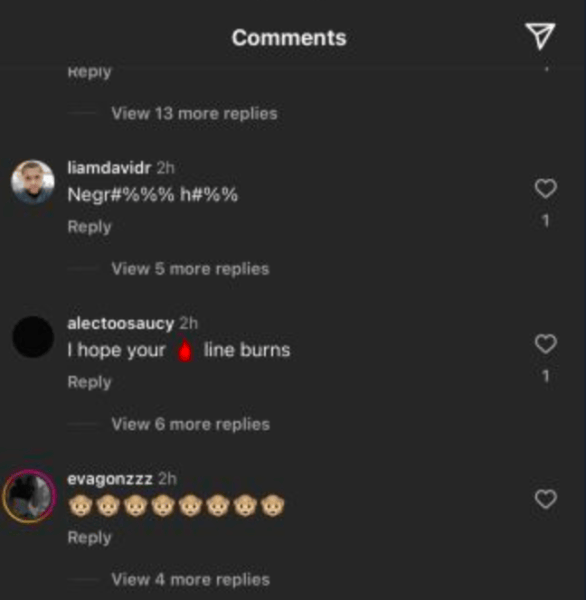
Task: Expand View 6 more replies
Action: (191, 424)
